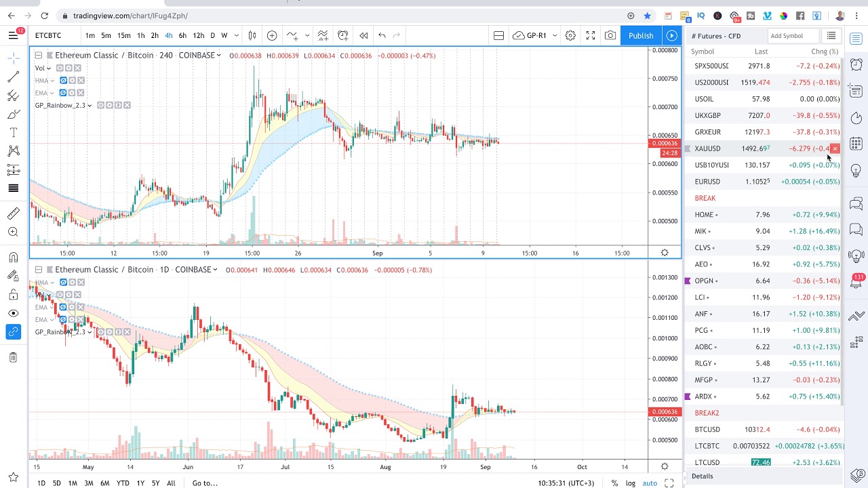Collapse top chart legend with minus box
The image size is (868, 488).
[x=39, y=56]
